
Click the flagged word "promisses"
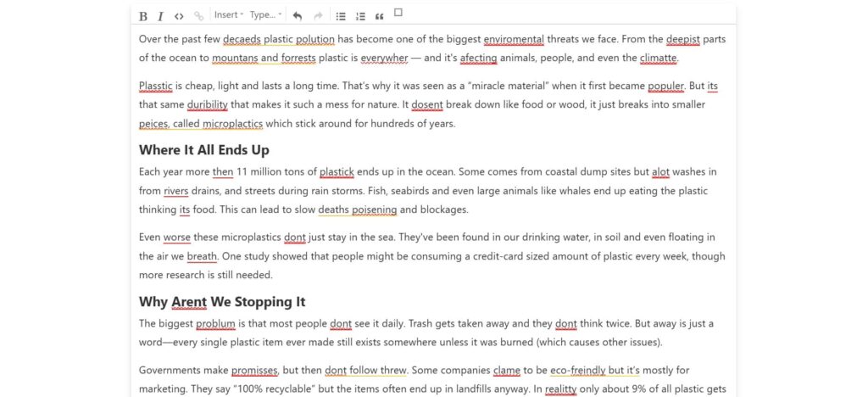tap(254, 371)
